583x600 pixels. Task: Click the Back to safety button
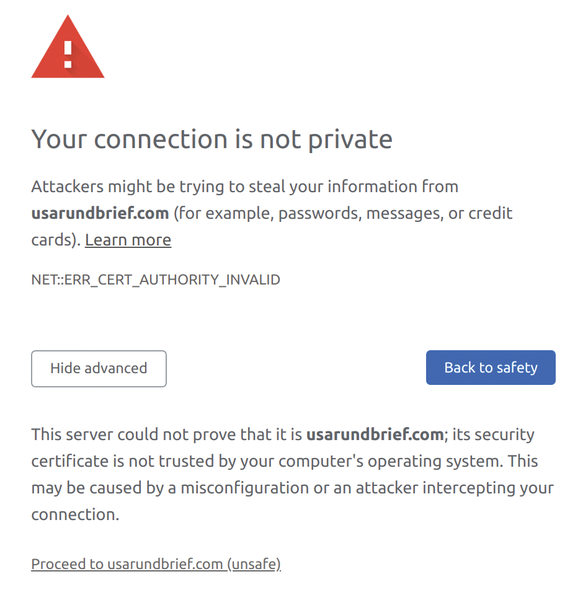(x=491, y=367)
